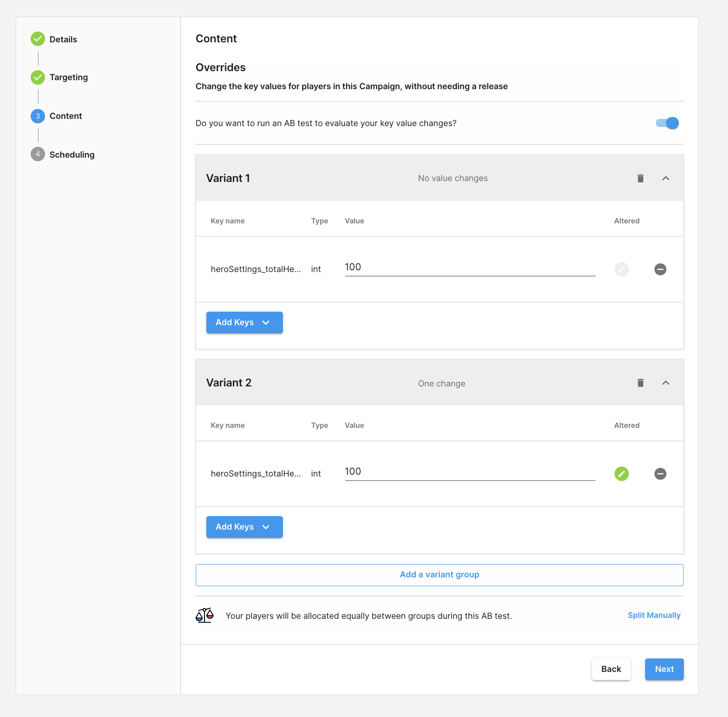Go to the Targeting step
The width and height of the screenshot is (728, 717).
click(68, 77)
